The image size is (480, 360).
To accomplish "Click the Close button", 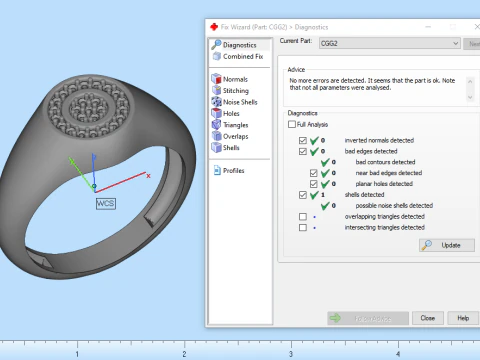I will [x=428, y=318].
